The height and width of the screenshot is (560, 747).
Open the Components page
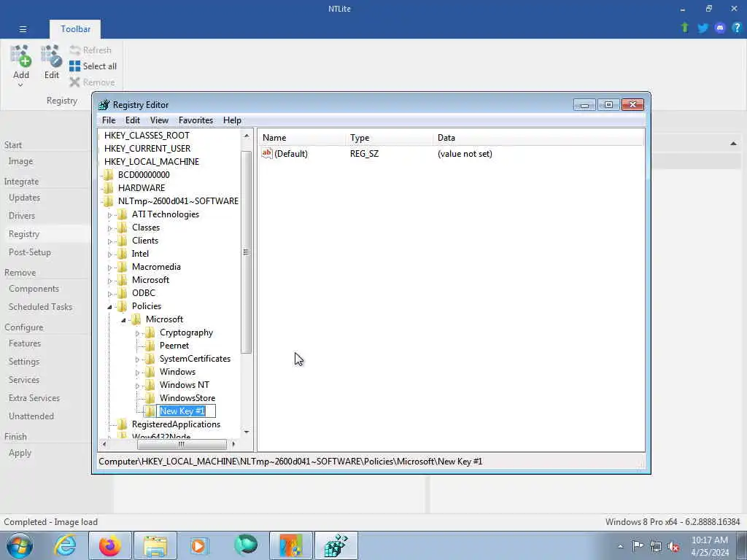click(x=34, y=289)
